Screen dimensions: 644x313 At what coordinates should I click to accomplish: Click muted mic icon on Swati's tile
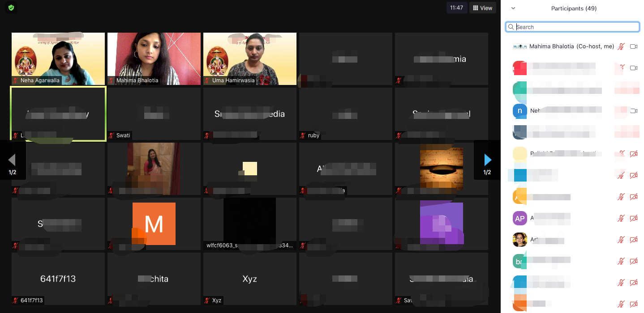point(112,135)
